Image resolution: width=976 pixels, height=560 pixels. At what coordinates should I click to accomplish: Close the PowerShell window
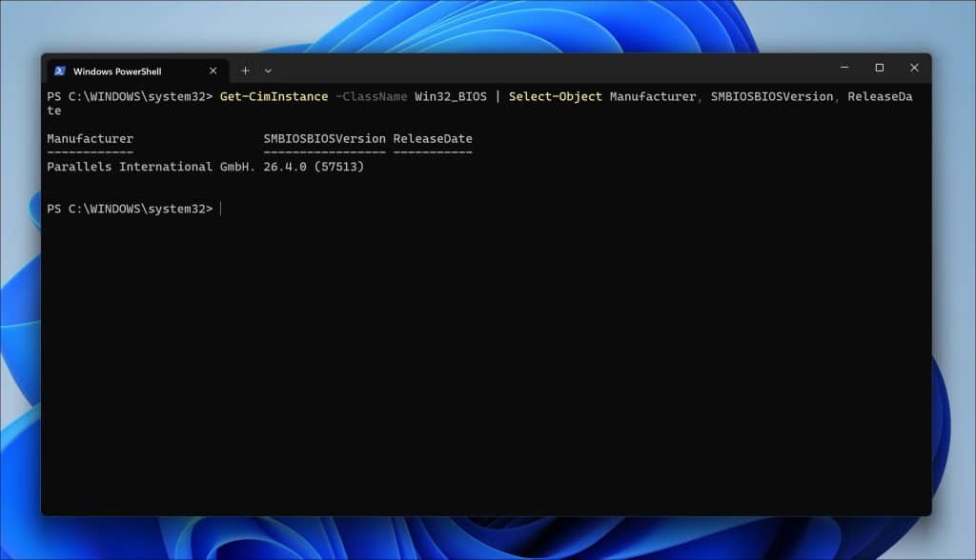pyautogui.click(x=914, y=68)
